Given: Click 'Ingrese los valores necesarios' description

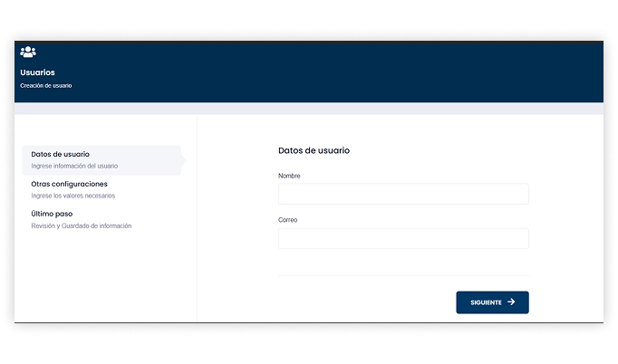Looking at the screenshot, I should 72,196.
